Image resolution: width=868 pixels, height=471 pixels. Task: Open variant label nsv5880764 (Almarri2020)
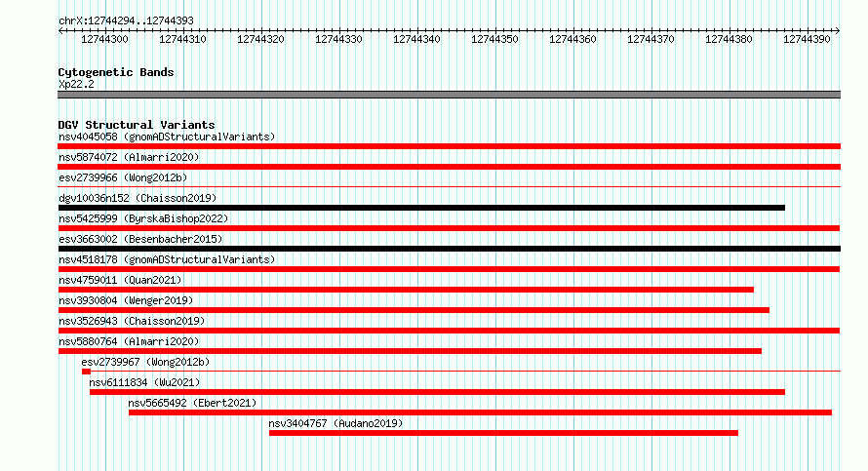pos(129,341)
